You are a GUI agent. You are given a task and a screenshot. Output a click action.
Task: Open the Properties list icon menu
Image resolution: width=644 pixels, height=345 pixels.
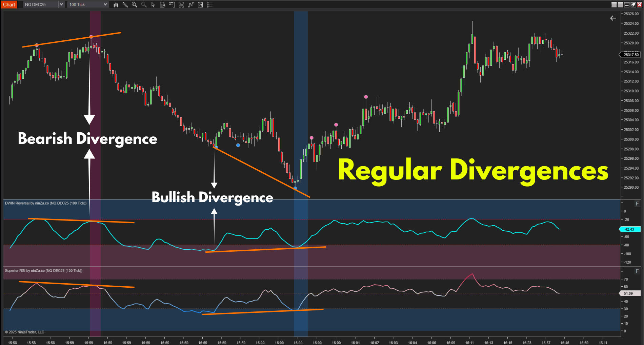coord(210,5)
